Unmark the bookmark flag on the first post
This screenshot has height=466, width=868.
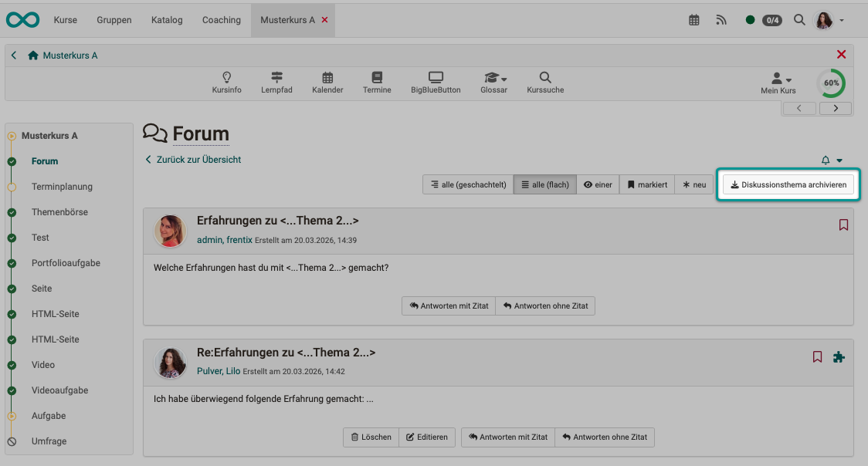point(843,225)
